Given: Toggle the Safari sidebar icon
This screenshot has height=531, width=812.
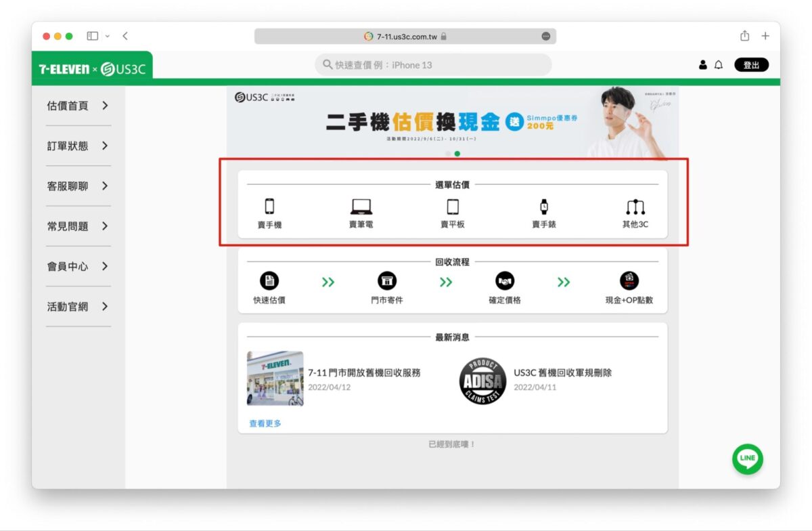Looking at the screenshot, I should 93,36.
